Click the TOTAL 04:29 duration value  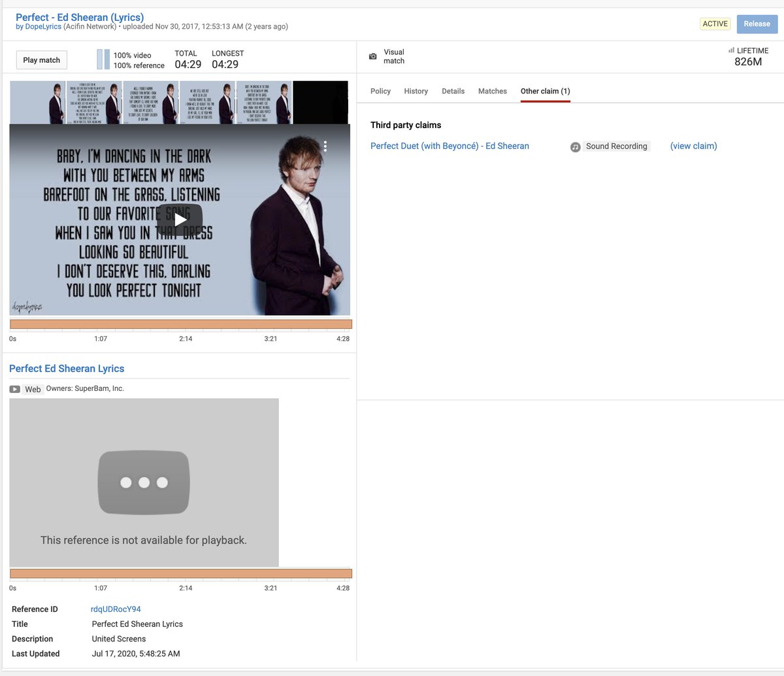tap(188, 65)
